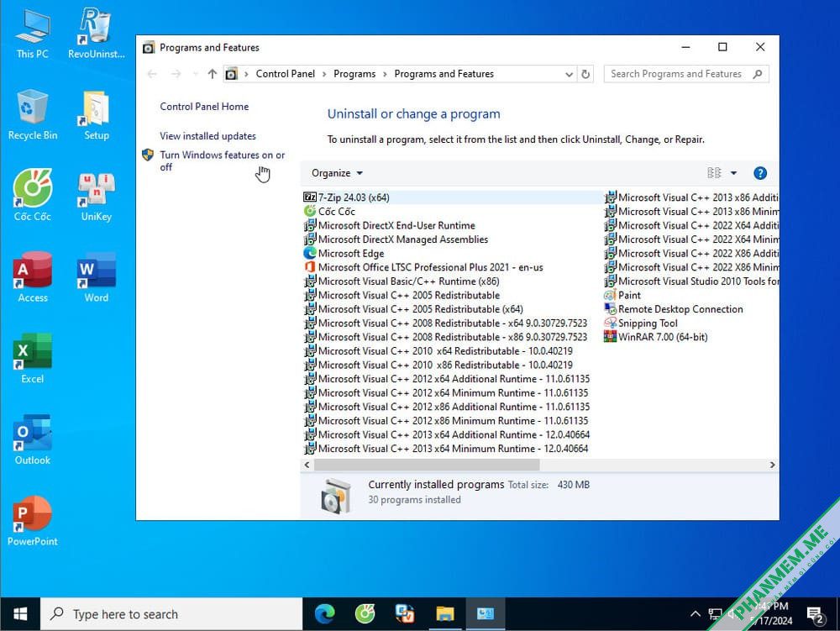Select Microsoft Edge in the program list
Viewport: 840px width, 631px height.
pos(344,254)
